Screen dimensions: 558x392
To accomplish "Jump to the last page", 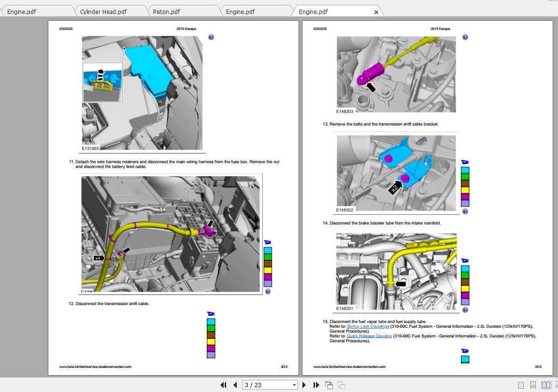I will [316, 385].
